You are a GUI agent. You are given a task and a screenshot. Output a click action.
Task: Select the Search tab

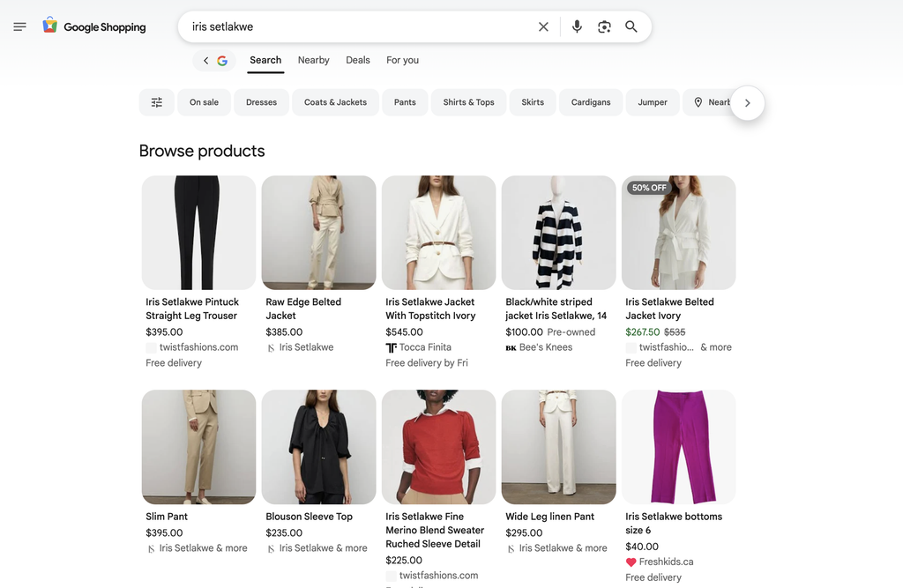tap(265, 60)
